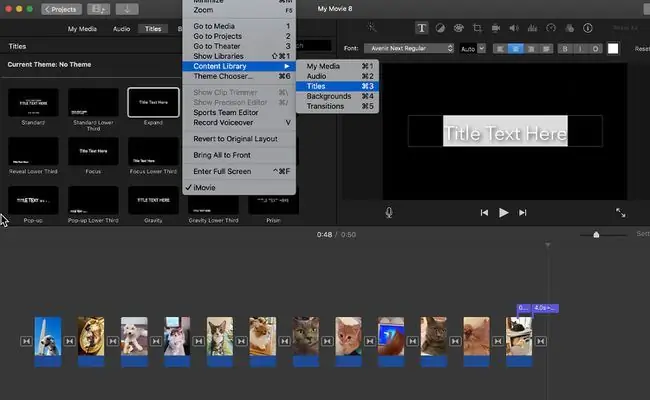The height and width of the screenshot is (400, 650).
Task: Click transition icon before the first clip
Action: (x=26, y=341)
